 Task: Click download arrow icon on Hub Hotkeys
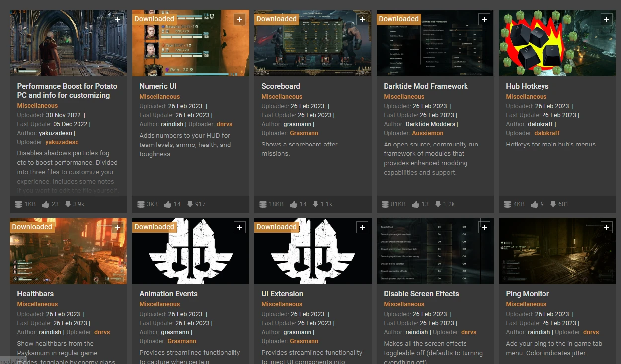(553, 204)
